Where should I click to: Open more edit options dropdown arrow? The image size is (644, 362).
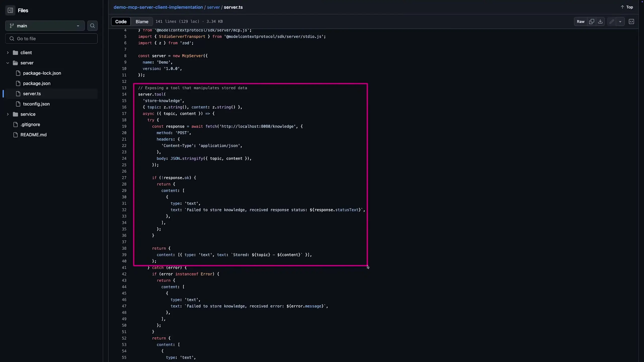click(620, 22)
